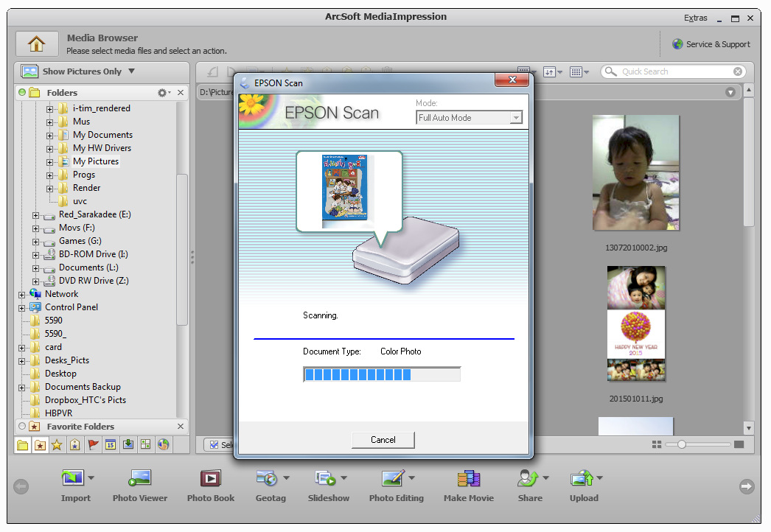The height and width of the screenshot is (532, 771).
Task: Open the star tag filter icon
Action: click(74, 445)
